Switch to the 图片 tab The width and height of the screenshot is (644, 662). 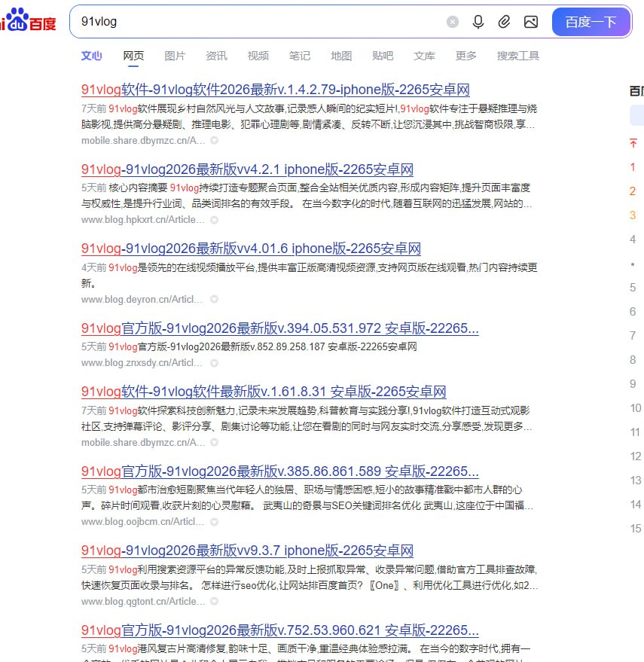point(175,56)
